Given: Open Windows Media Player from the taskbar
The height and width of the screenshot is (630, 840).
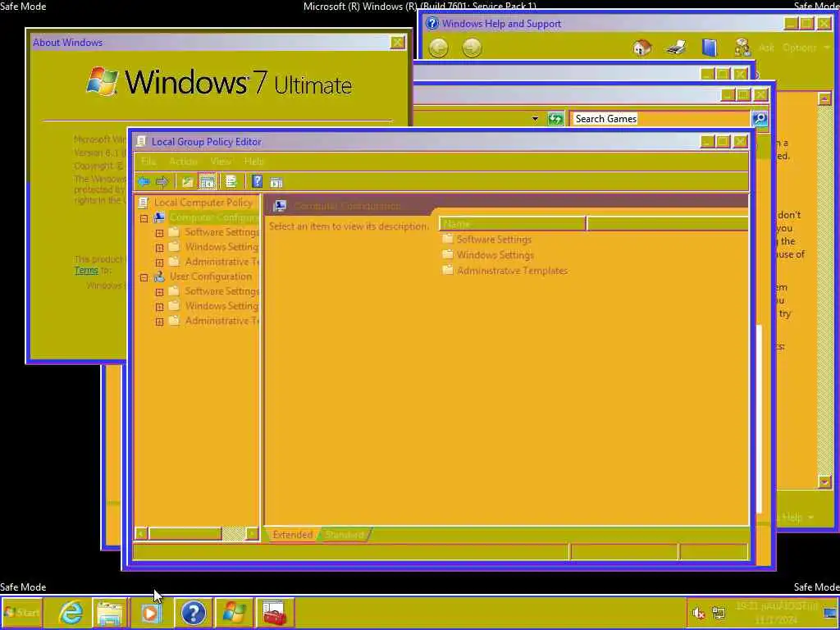Looking at the screenshot, I should (x=151, y=612).
